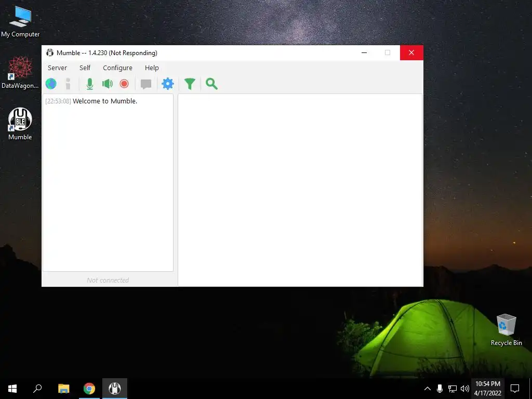Mute yourself with the microphone icon
Viewport: 532px width, 399px height.
coord(89,84)
